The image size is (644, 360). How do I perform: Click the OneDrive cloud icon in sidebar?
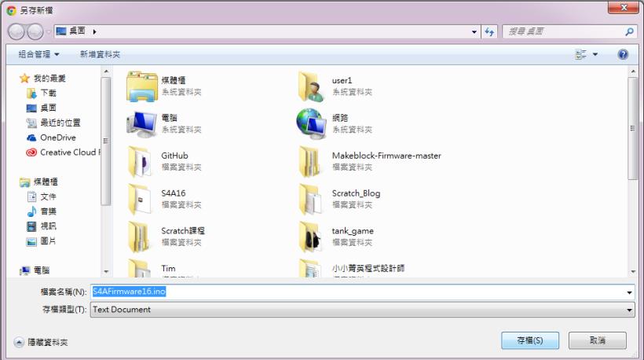31,138
